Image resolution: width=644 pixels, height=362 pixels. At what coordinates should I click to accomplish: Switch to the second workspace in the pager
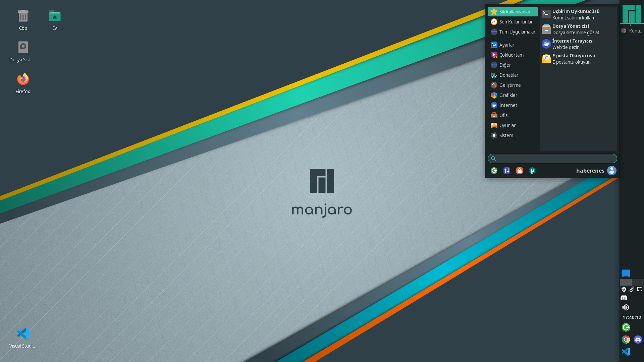coord(638,282)
